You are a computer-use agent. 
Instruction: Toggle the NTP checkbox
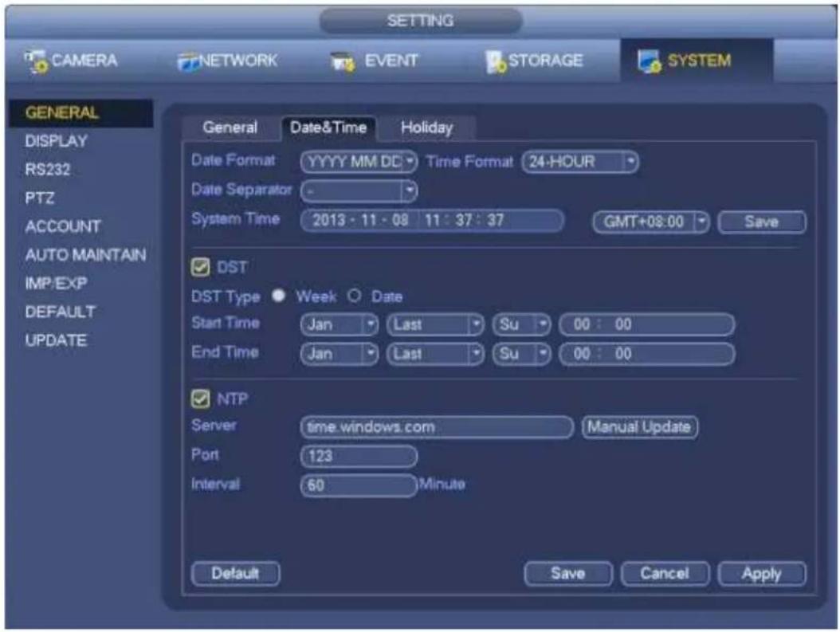coord(200,398)
